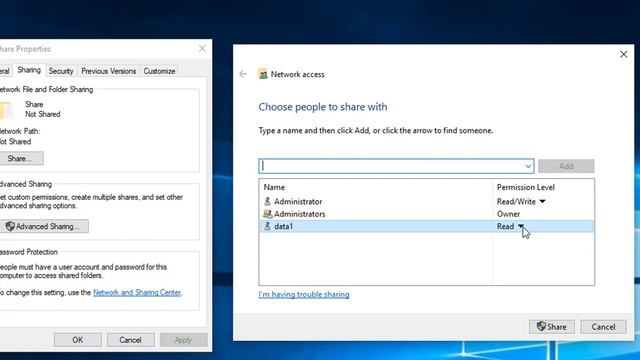This screenshot has height=360, width=640.
Task: Open the Customize tab
Action: (159, 71)
